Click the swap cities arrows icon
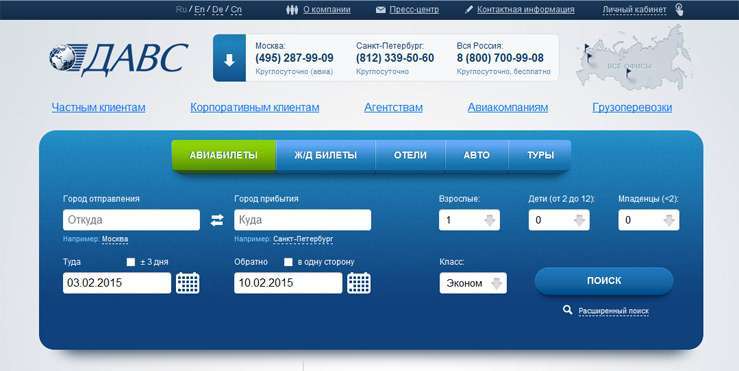 coord(217,220)
